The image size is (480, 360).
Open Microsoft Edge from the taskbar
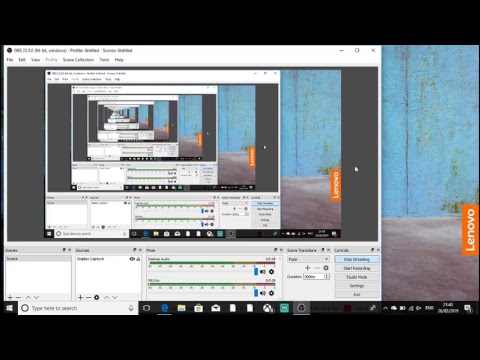164,308
